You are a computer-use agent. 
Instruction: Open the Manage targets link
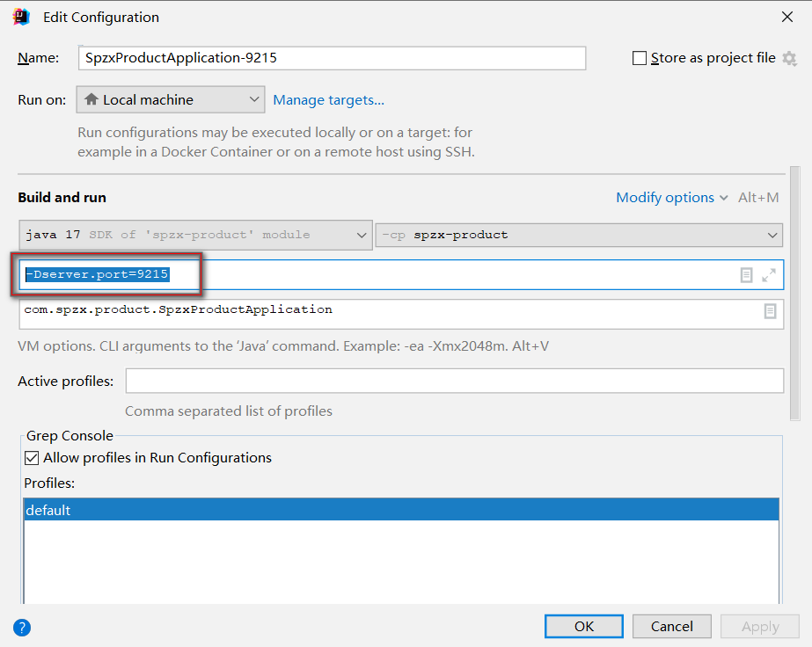point(328,100)
